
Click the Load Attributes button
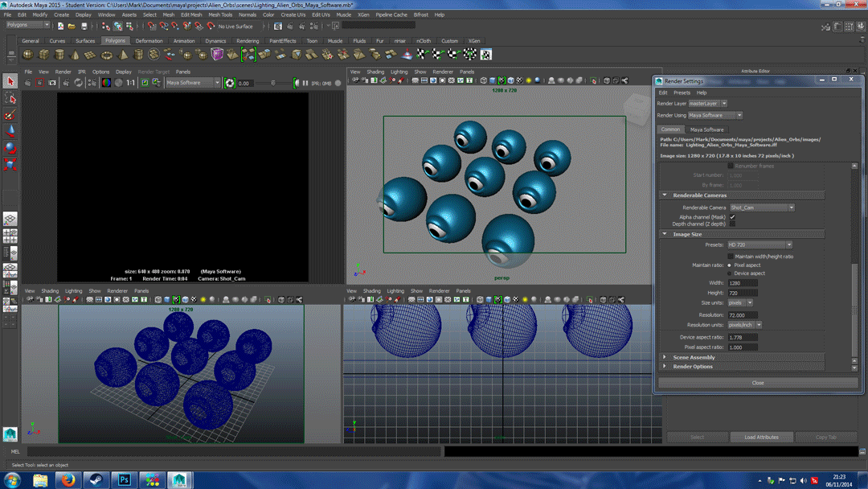(761, 437)
